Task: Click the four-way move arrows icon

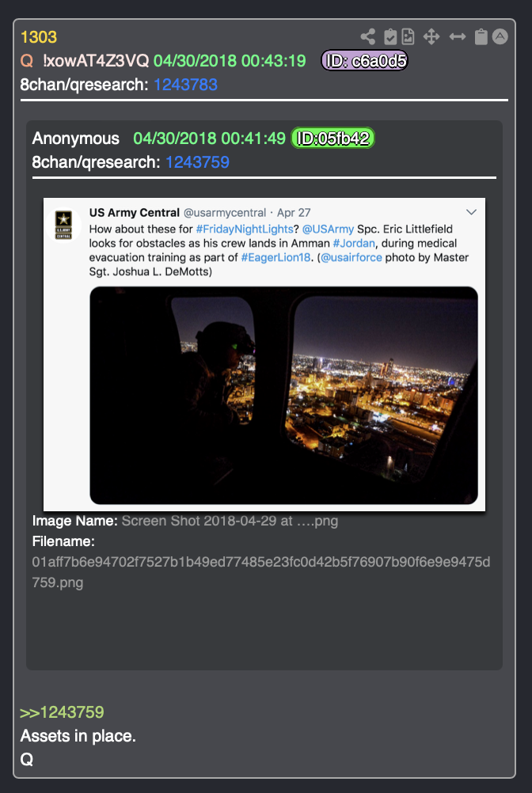Action: point(431,37)
